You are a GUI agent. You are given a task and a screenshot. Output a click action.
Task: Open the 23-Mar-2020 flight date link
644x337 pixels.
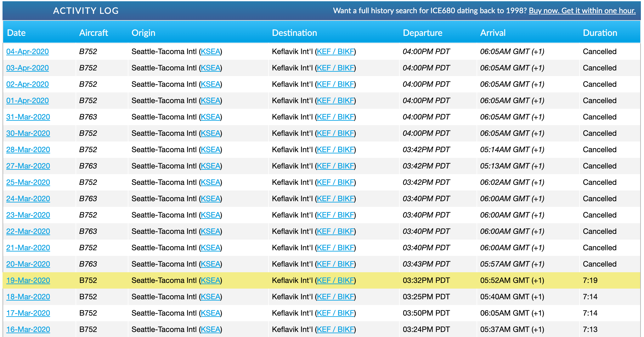tap(28, 215)
